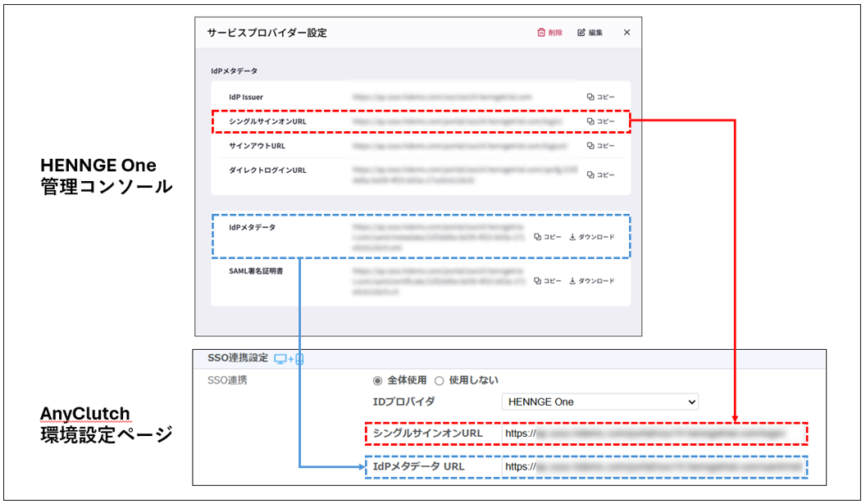Click the SSO連携設定 heading
Viewport: 866px width, 504px height.
(238, 357)
